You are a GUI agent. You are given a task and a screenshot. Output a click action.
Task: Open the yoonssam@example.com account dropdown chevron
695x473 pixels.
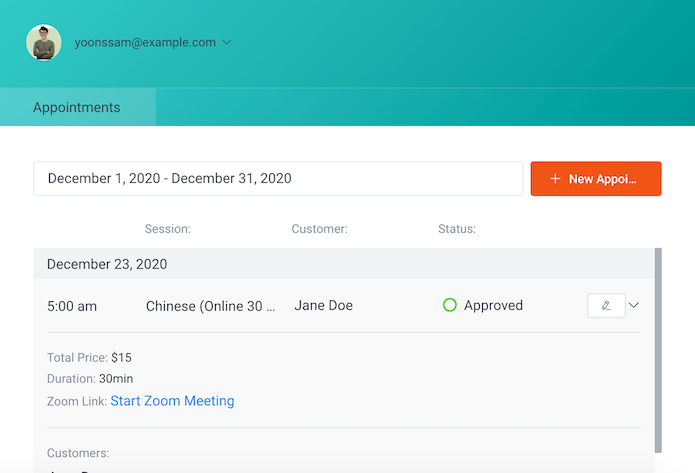[226, 43]
